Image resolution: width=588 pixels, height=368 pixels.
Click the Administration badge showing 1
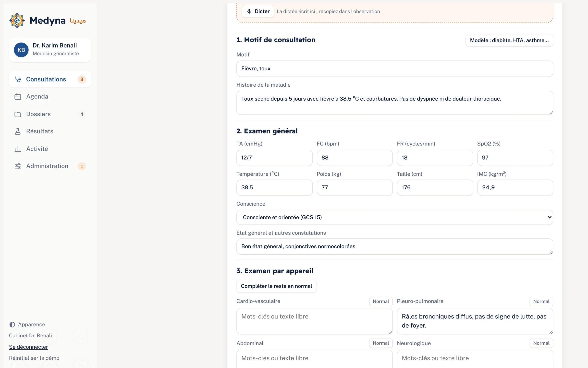[x=82, y=166]
